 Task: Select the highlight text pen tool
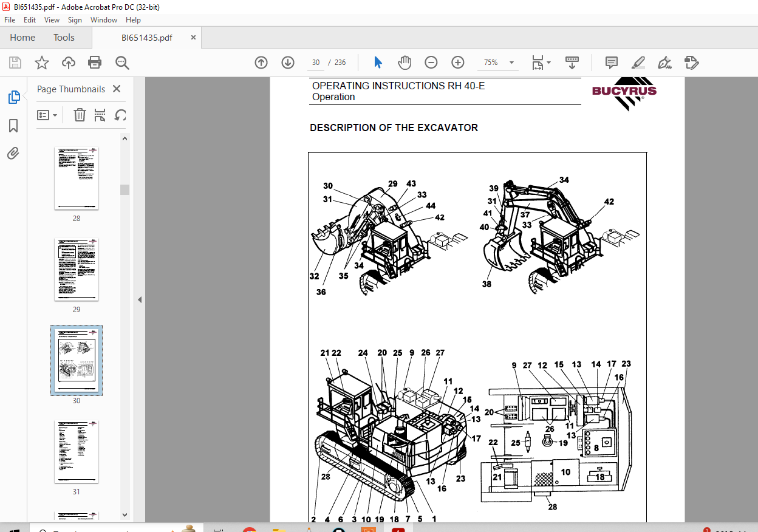click(x=638, y=63)
